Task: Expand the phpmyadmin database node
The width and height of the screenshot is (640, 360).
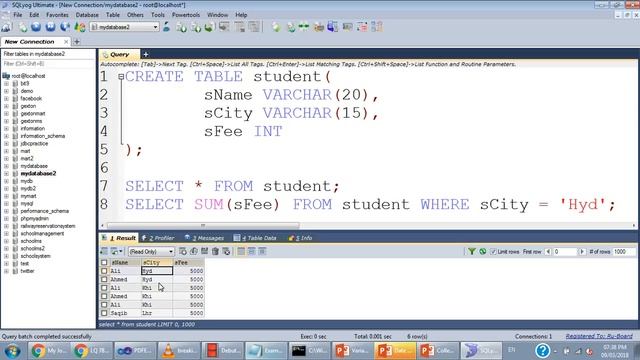Action: (x=6, y=218)
